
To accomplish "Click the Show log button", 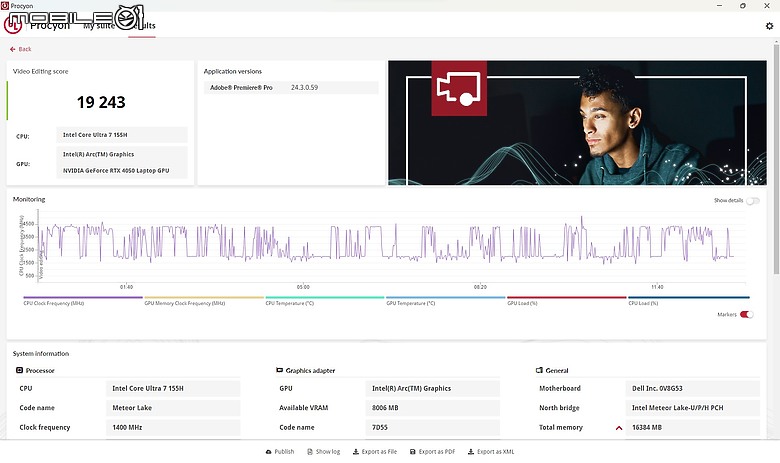I will click(x=324, y=452).
